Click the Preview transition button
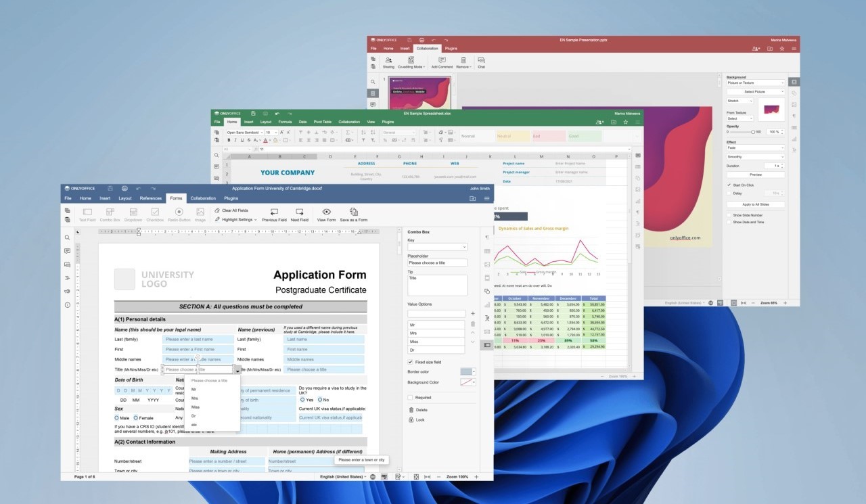Screen dimensions: 866x504 [x=756, y=175]
